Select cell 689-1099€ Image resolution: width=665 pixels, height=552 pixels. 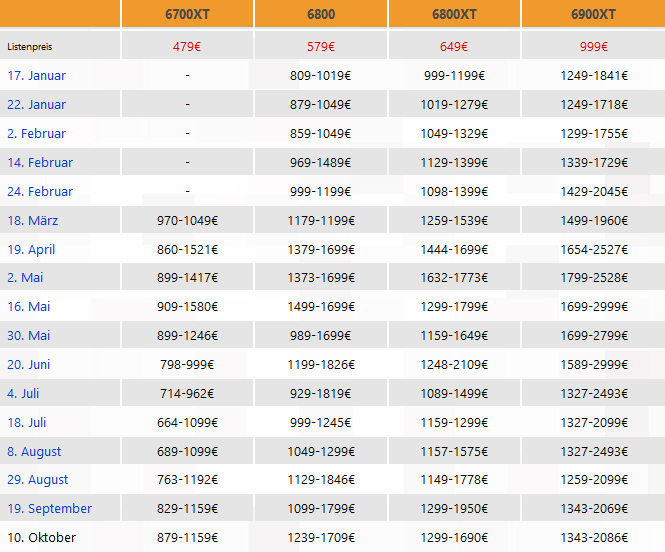[187, 452]
